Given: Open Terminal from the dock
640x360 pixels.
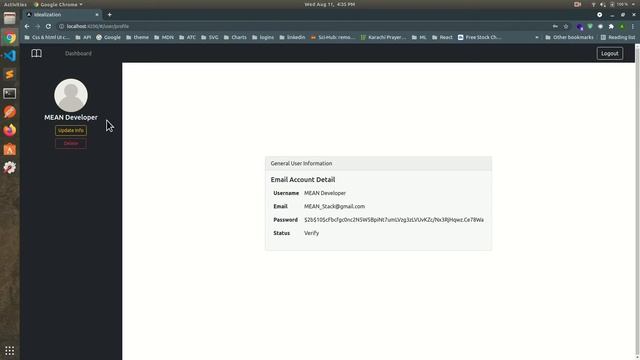Looking at the screenshot, I should tap(10, 93).
